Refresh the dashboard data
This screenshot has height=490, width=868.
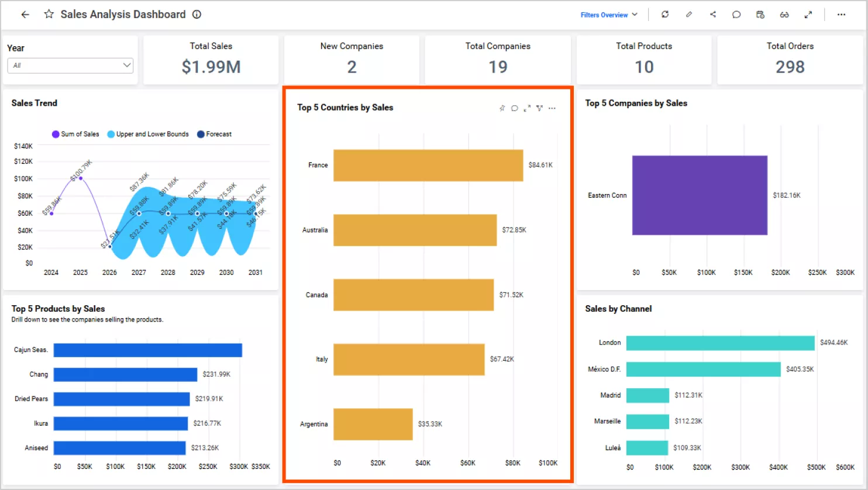tap(665, 15)
